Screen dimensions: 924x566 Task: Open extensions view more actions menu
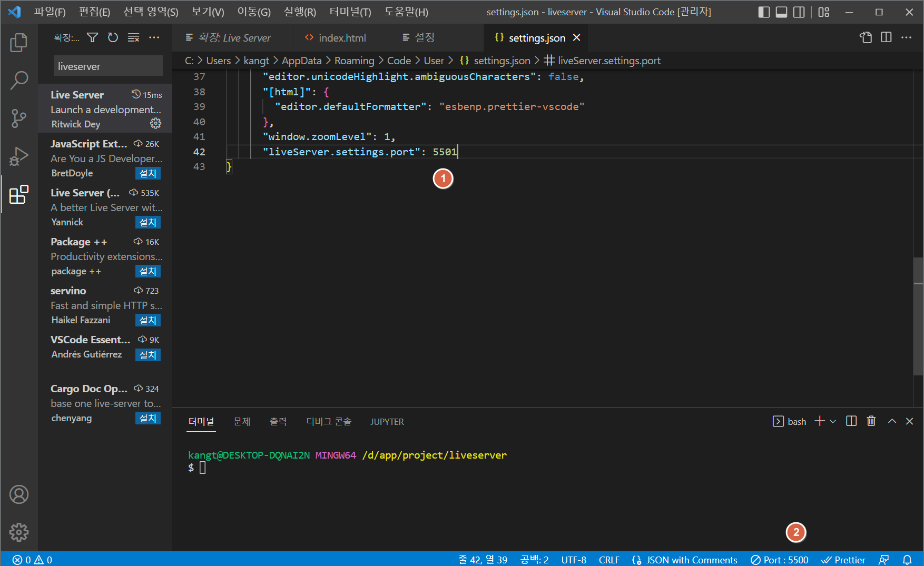(154, 37)
